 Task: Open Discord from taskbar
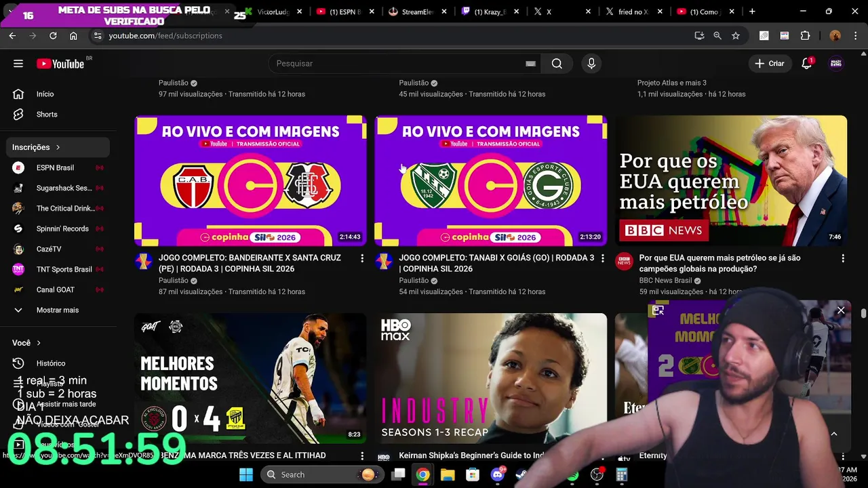pos(498,474)
